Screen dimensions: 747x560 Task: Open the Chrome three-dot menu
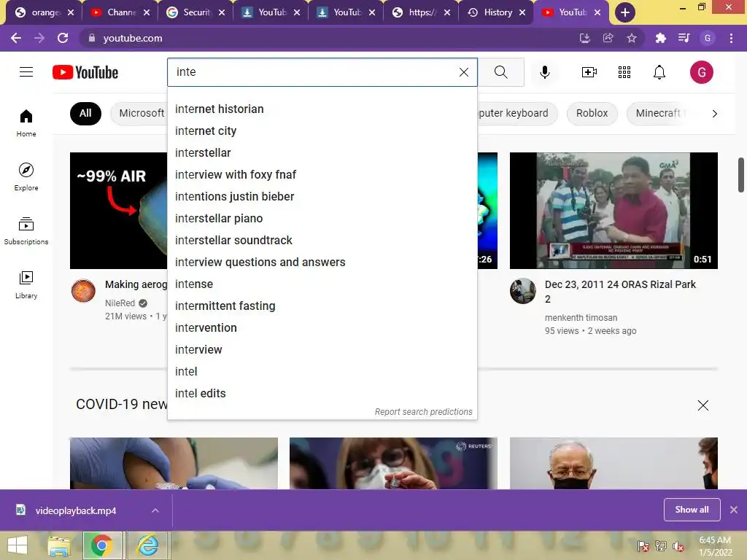[x=731, y=38]
